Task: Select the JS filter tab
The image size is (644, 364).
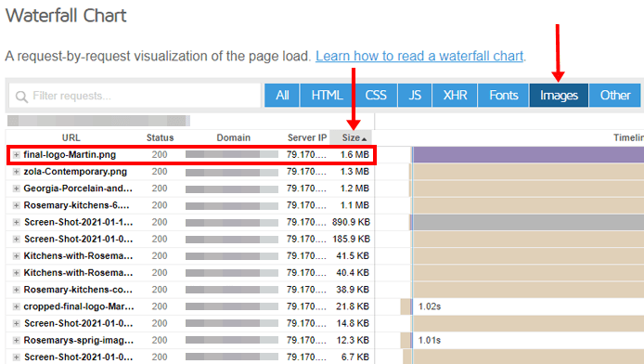Action: coord(415,96)
